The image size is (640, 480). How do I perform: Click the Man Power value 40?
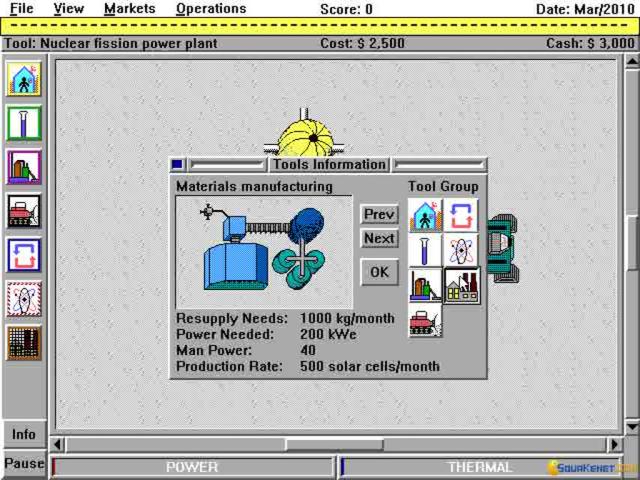308,350
